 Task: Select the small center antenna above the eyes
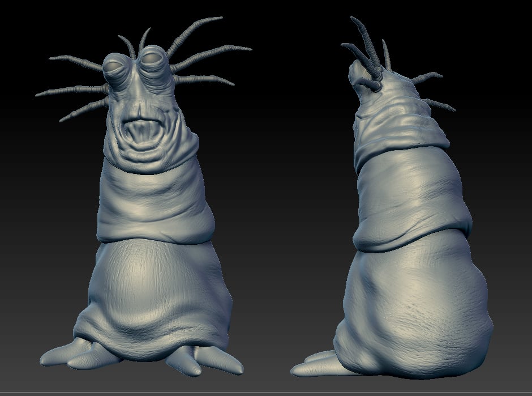(x=143, y=39)
